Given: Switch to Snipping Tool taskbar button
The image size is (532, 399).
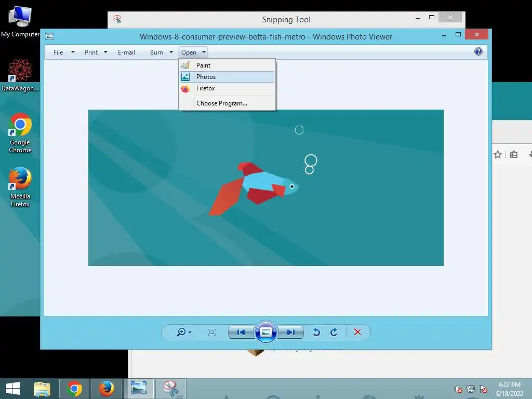Looking at the screenshot, I should click(x=171, y=389).
